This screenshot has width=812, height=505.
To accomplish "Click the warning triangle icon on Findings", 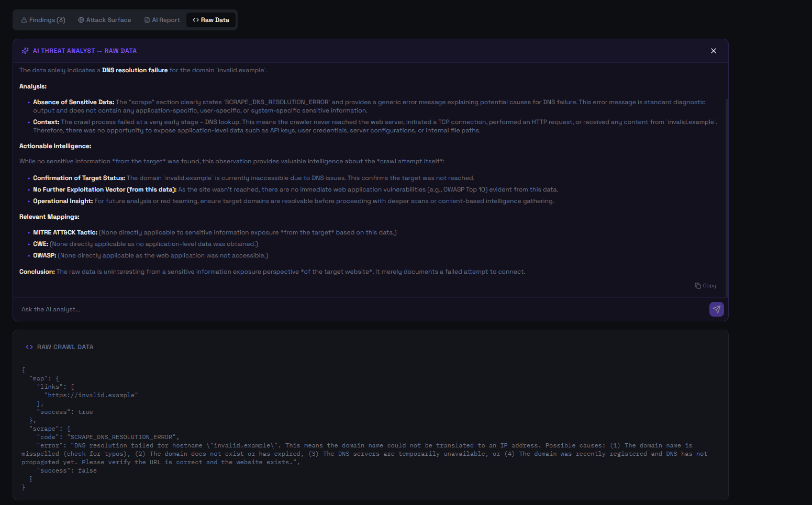I will tap(24, 20).
